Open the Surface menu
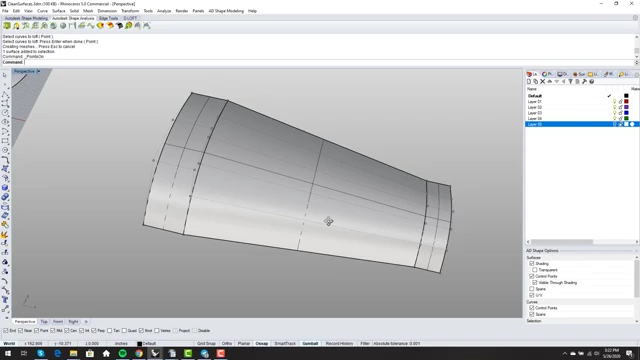This screenshot has height=360, width=640. [59, 11]
